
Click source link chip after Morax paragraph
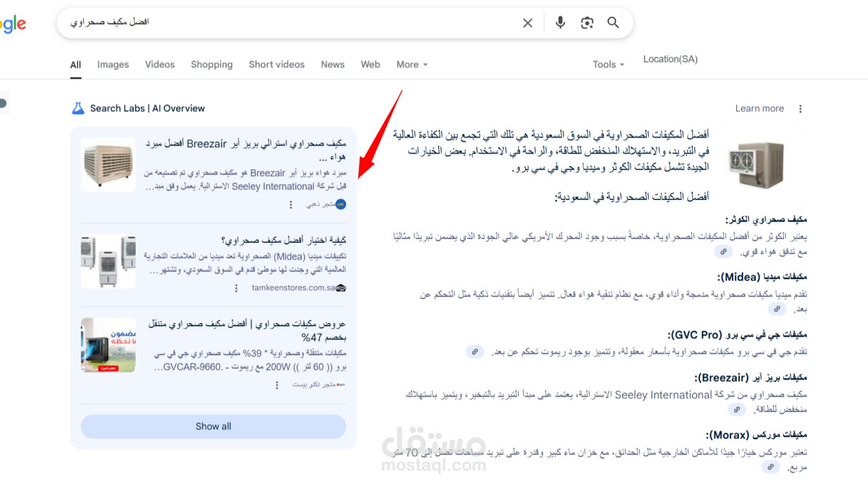pyautogui.click(x=770, y=467)
